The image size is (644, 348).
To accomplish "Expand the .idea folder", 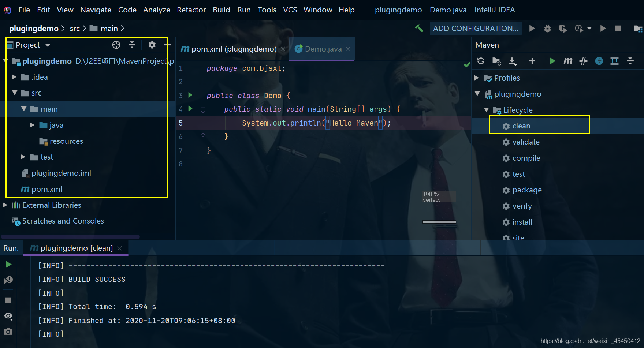I will coord(14,77).
